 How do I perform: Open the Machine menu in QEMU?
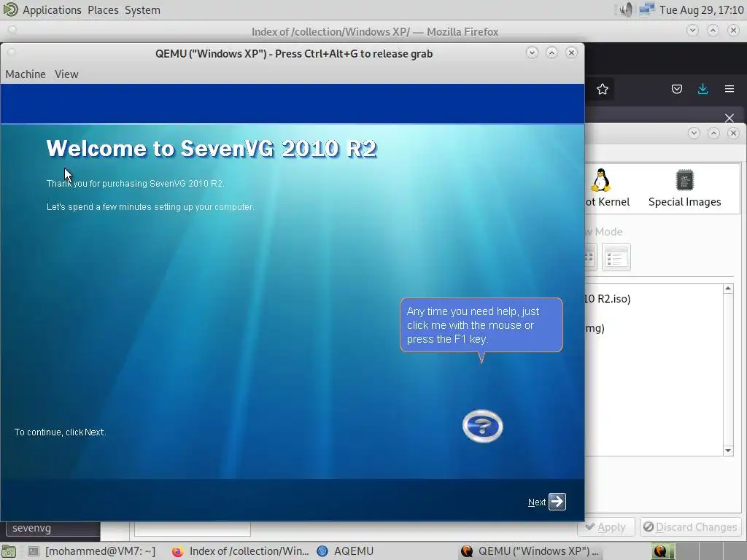[x=26, y=74]
